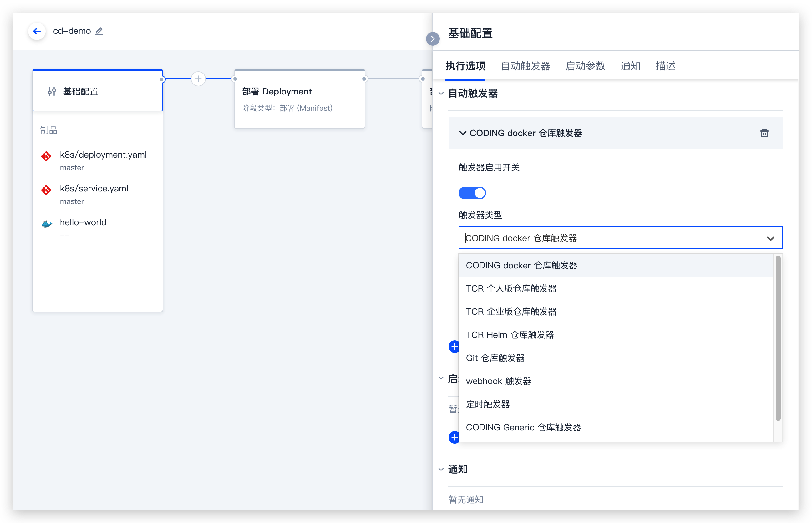Select the 部署 Deployment stage card
This screenshot has height=523, width=812.
tap(300, 99)
